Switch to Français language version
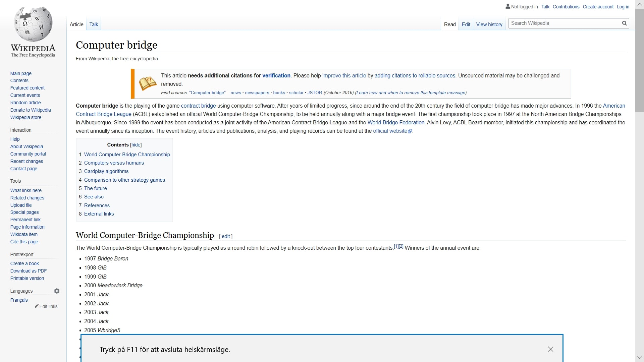This screenshot has height=362, width=644. (x=19, y=300)
